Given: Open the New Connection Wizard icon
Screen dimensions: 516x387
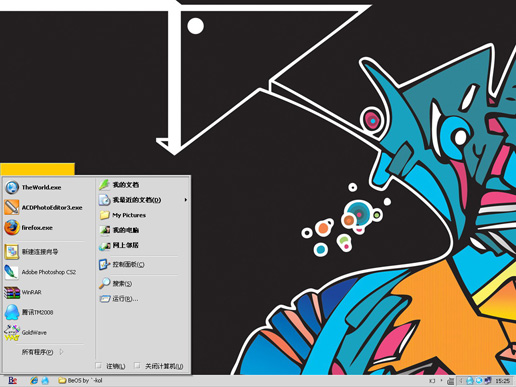Looking at the screenshot, I should (12, 252).
